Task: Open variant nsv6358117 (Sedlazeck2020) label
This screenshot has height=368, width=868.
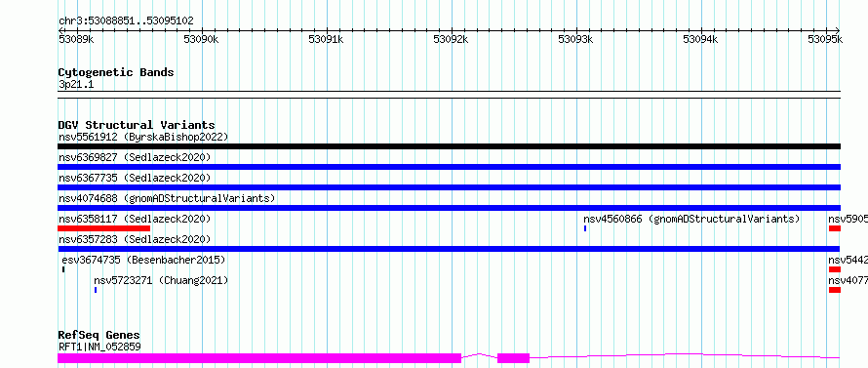Action: 135,219
